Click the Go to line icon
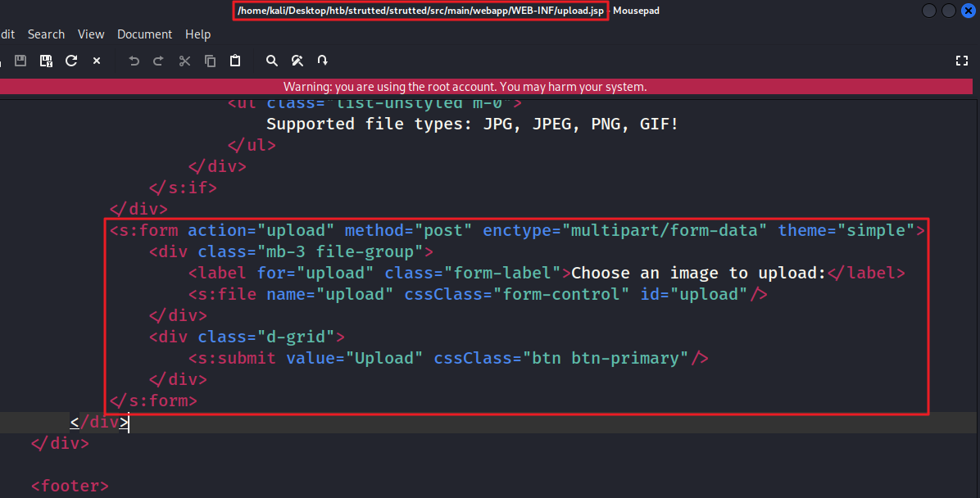980x498 pixels. click(x=323, y=61)
